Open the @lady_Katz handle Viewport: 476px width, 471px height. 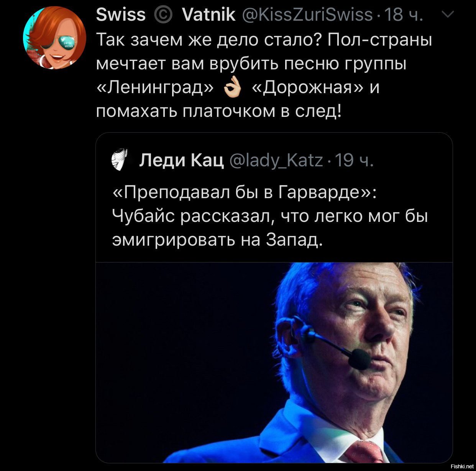tap(276, 161)
